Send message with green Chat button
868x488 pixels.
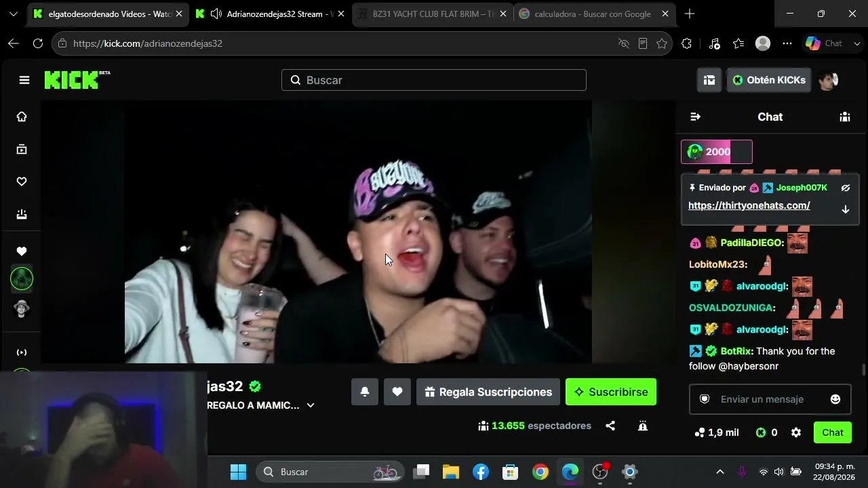pyautogui.click(x=833, y=432)
